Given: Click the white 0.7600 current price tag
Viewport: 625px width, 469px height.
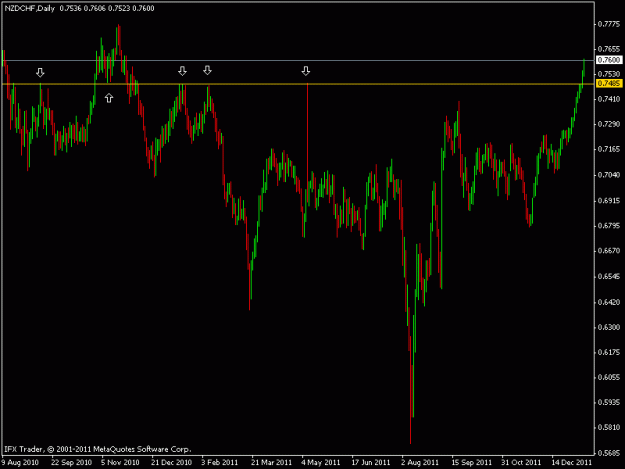Looking at the screenshot, I should [x=609, y=60].
